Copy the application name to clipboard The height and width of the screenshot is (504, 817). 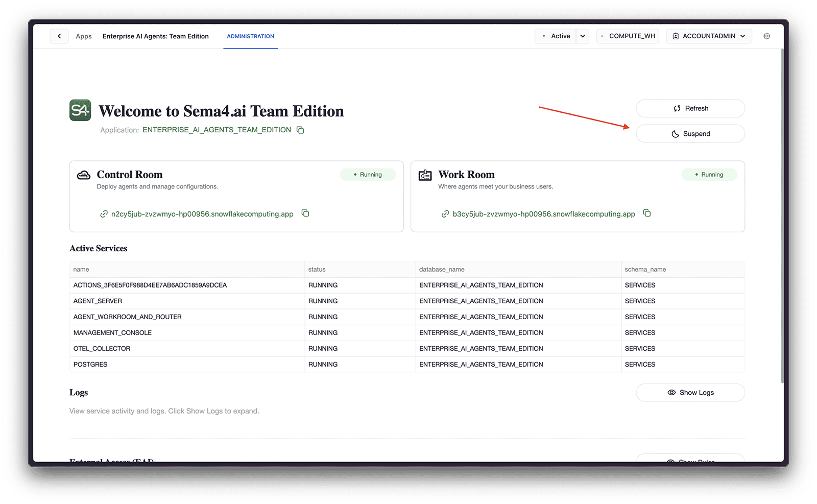click(300, 130)
